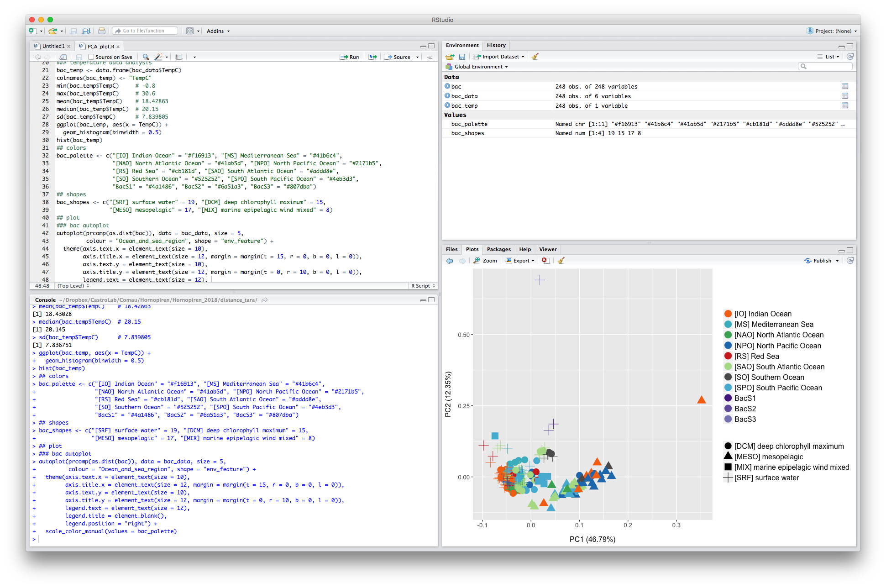This screenshot has width=886, height=588.
Task: Switch to the Help tab
Action: click(525, 249)
